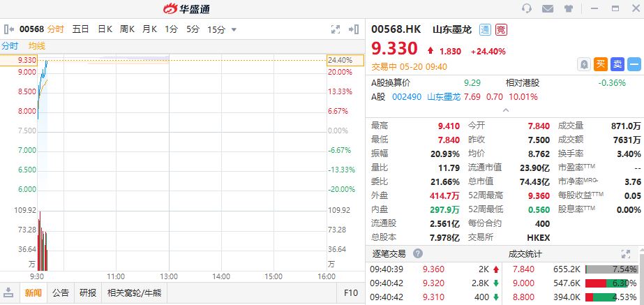Click the trade row priced 9.320
Image resolution: width=644 pixels, height=305 pixels.
pos(435,283)
